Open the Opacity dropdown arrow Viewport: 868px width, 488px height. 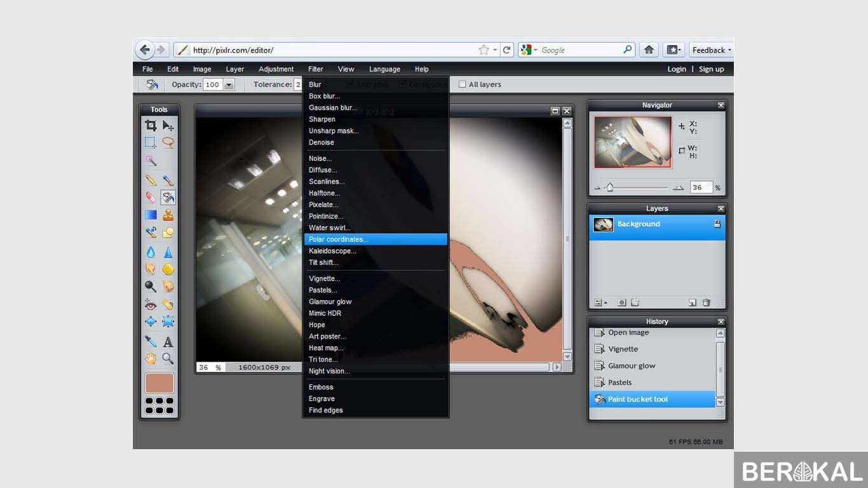pyautogui.click(x=229, y=85)
